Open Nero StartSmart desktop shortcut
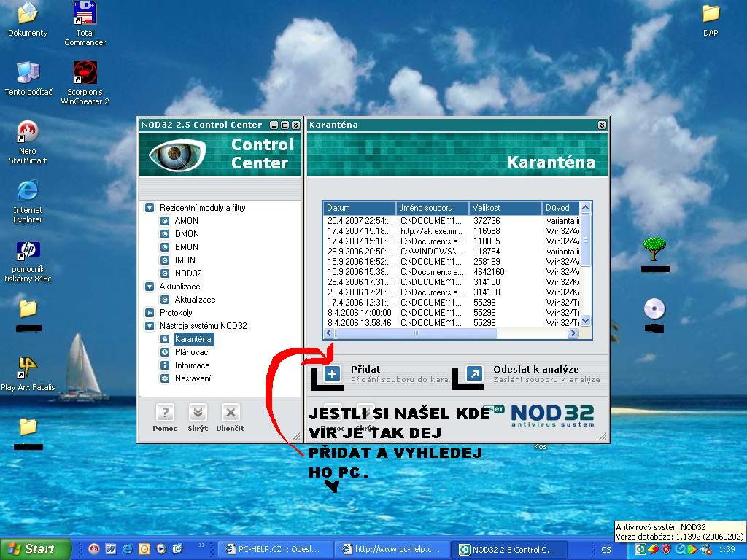 click(28, 133)
